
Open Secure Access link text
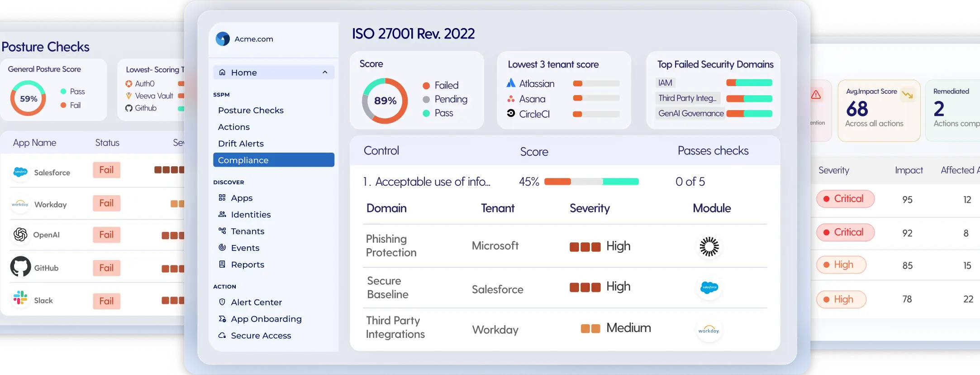[261, 336]
